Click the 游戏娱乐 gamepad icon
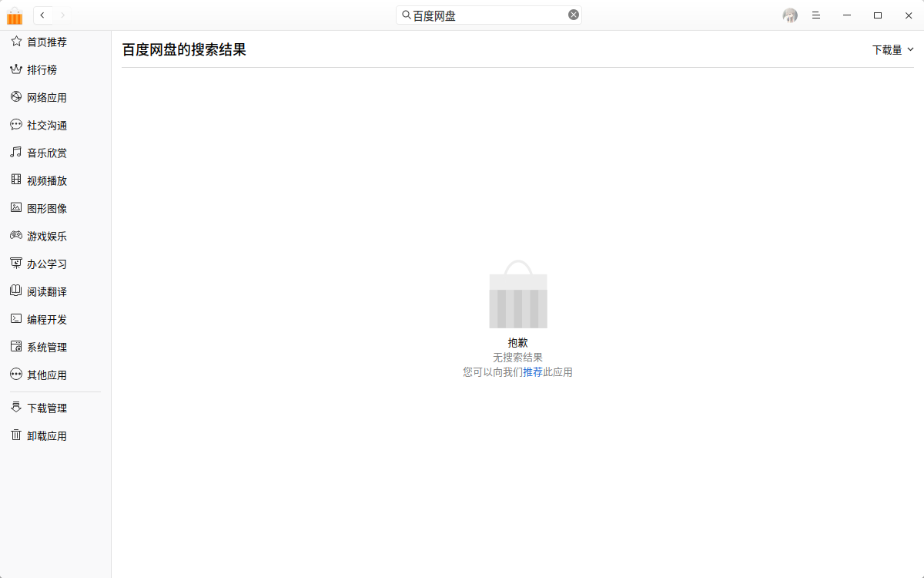This screenshot has width=924, height=578. [16, 235]
